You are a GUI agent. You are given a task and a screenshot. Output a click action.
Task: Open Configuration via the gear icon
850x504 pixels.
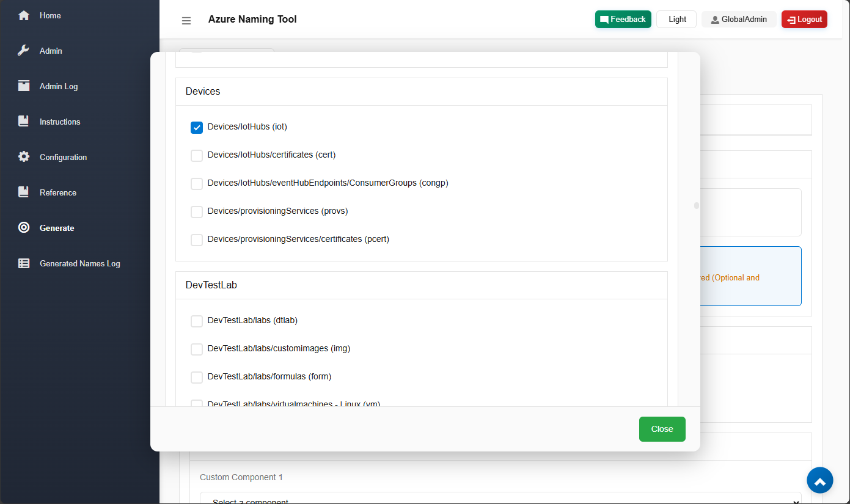tap(24, 157)
